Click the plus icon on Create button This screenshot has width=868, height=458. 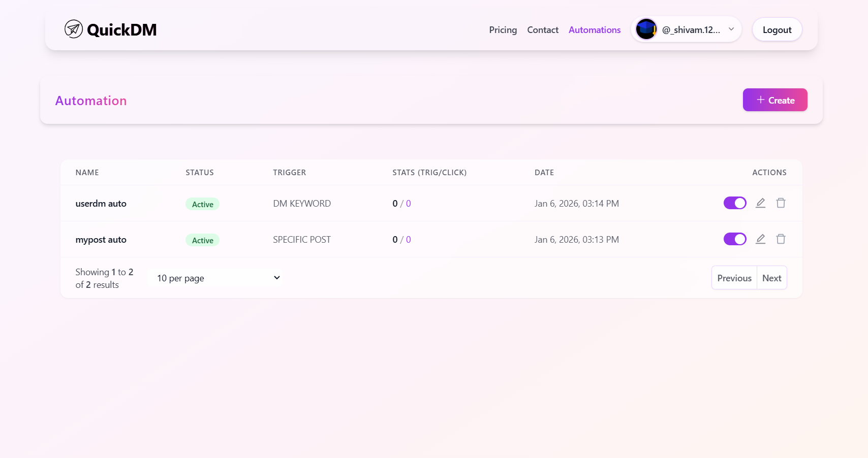tap(760, 100)
